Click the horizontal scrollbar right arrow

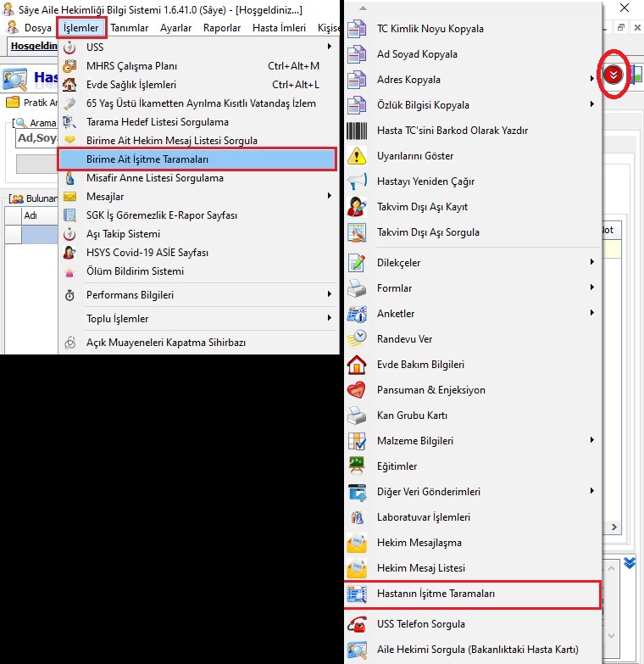[614, 527]
